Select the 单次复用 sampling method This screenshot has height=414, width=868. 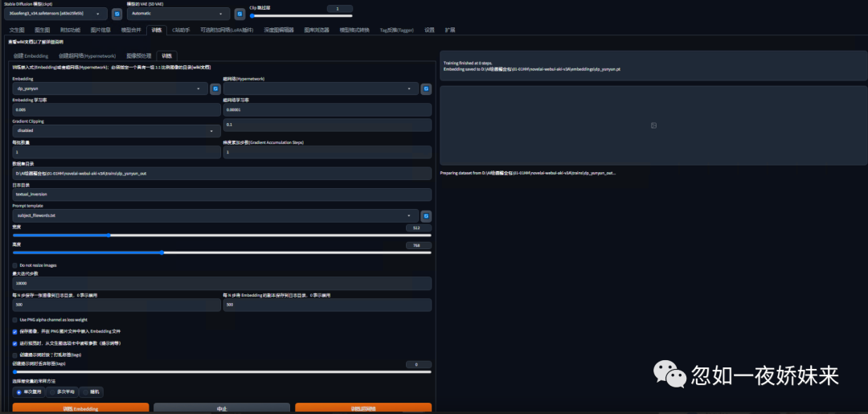tap(29, 391)
